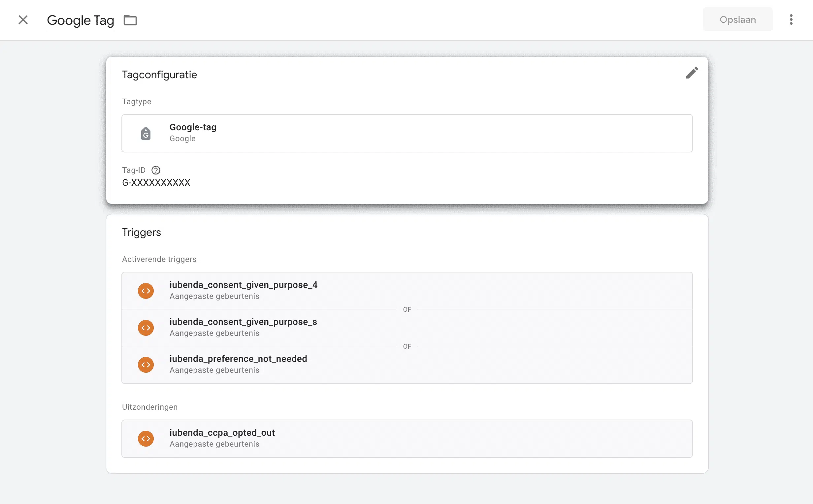Click the Uitzonderingen label
This screenshot has height=504, width=813.
(150, 407)
